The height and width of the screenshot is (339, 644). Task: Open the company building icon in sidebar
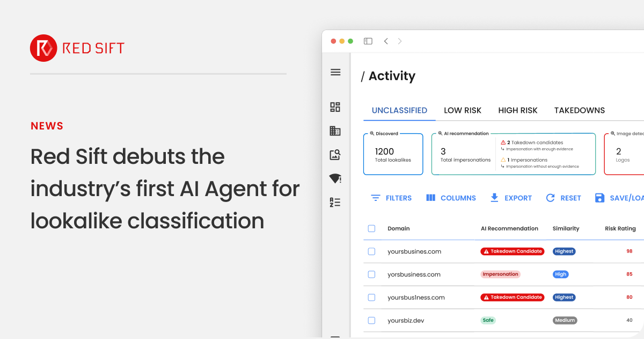tap(335, 131)
